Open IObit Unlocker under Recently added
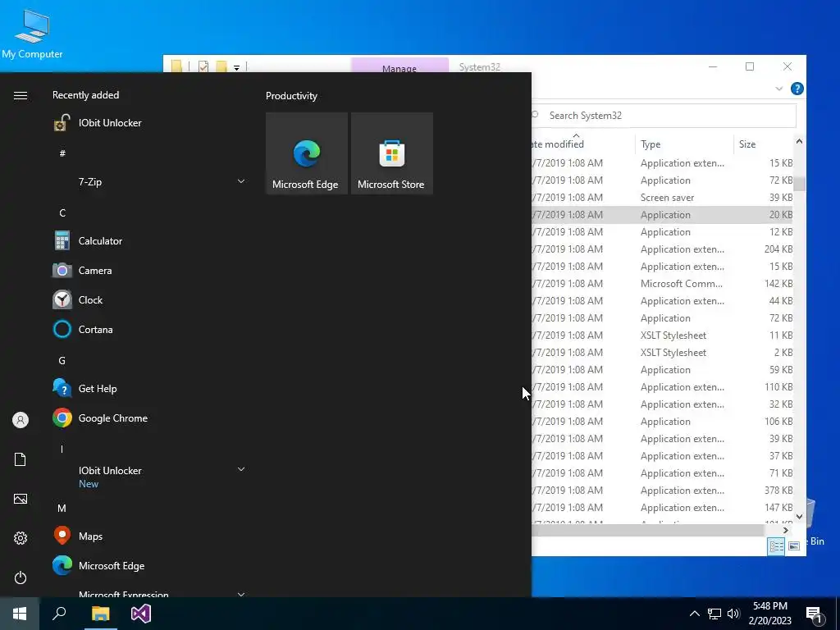Viewport: 840px width, 630px height. (148, 123)
